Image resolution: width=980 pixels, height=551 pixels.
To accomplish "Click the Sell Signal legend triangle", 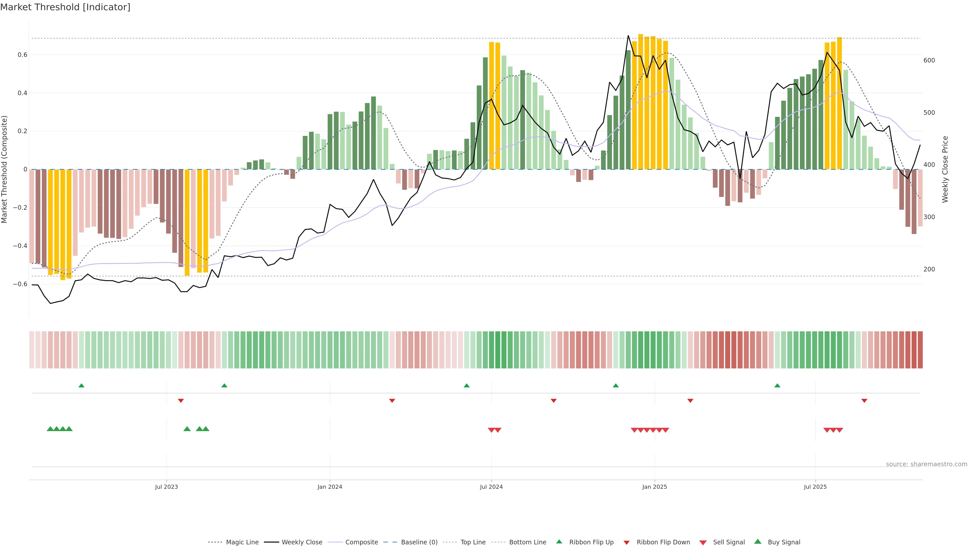I will pyautogui.click(x=703, y=543).
